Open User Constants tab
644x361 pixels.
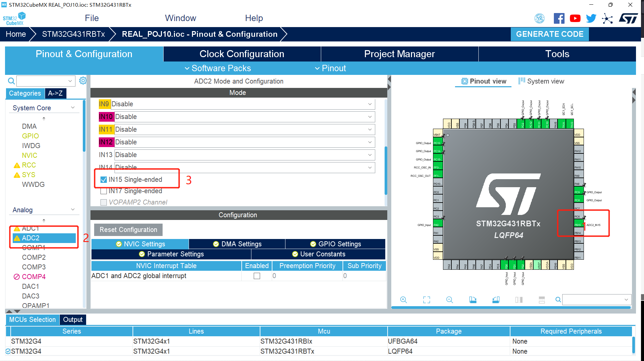click(x=318, y=254)
